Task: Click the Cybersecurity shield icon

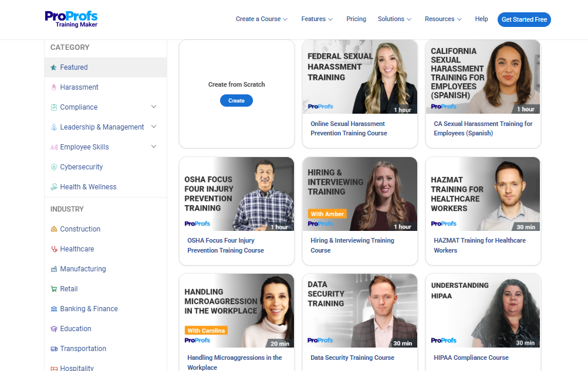Action: pyautogui.click(x=53, y=167)
